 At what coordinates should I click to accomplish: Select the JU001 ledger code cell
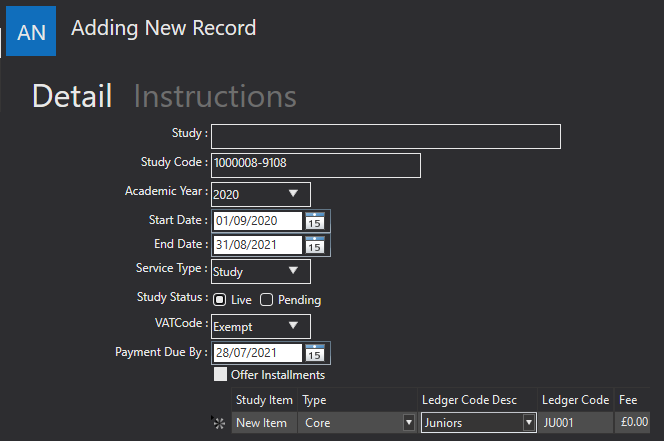(575, 423)
